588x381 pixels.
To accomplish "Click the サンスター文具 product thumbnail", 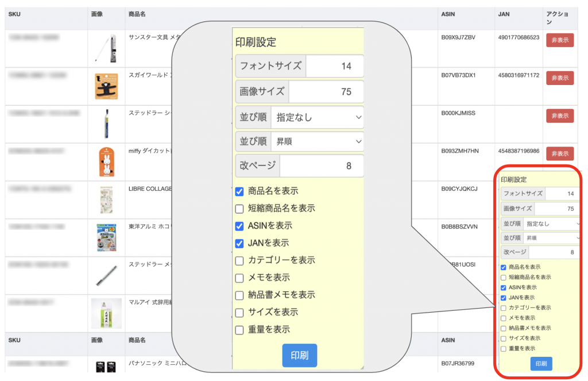I will (106, 48).
